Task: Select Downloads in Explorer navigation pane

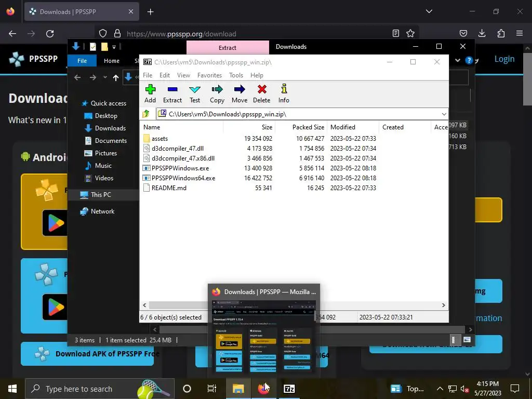Action: 110,128
